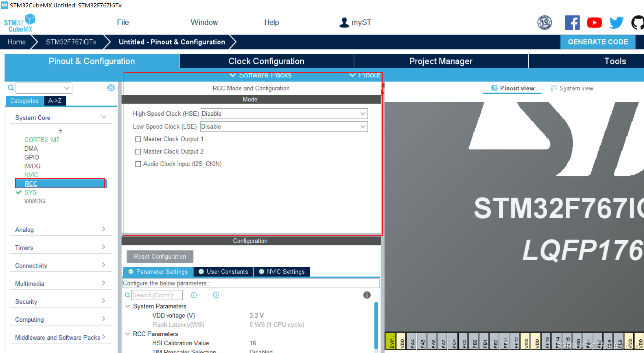Select RCC in System Core
This screenshot has width=644, height=353.
coord(60,184)
